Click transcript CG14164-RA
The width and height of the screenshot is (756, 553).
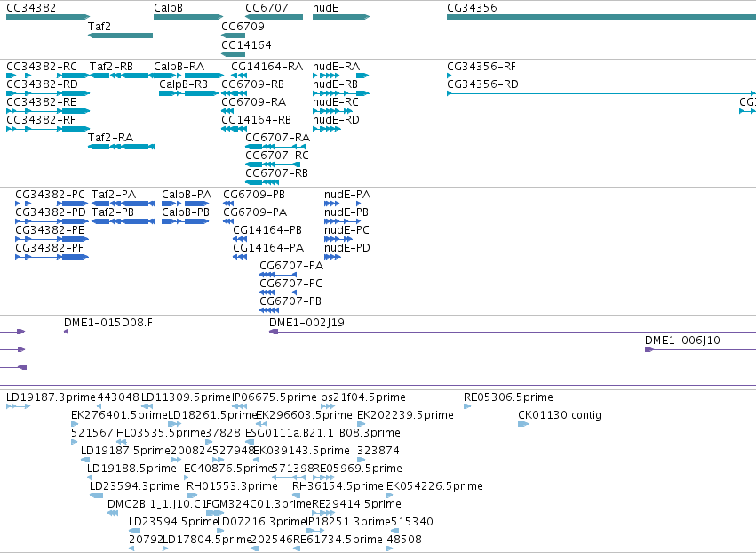tap(239, 76)
